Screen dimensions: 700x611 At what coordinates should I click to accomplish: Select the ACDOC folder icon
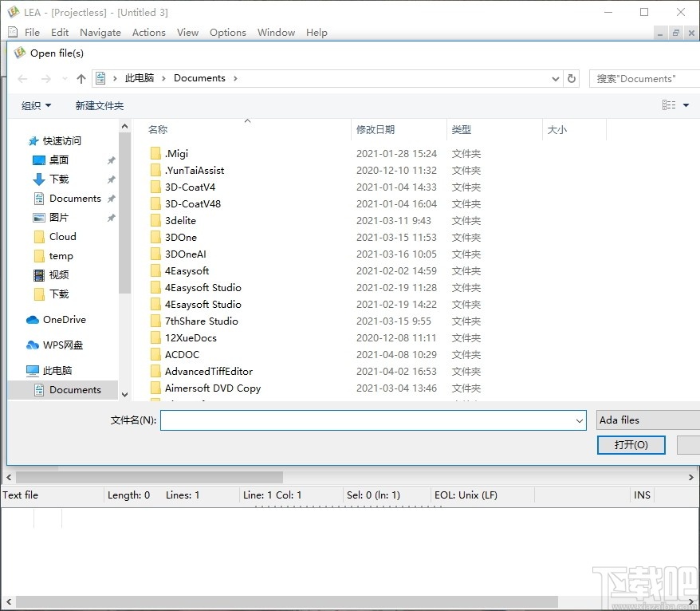coord(155,355)
